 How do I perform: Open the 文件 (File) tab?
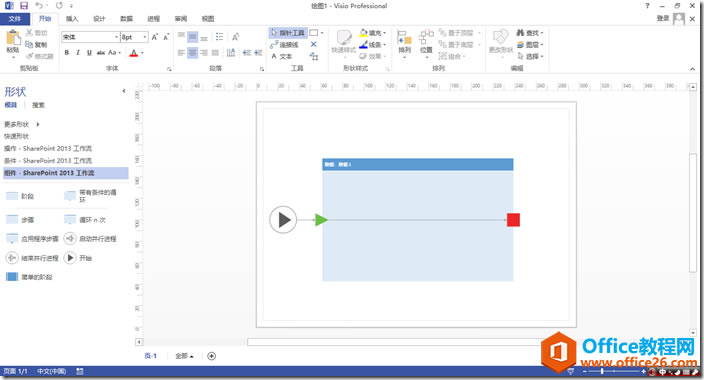tap(15, 18)
